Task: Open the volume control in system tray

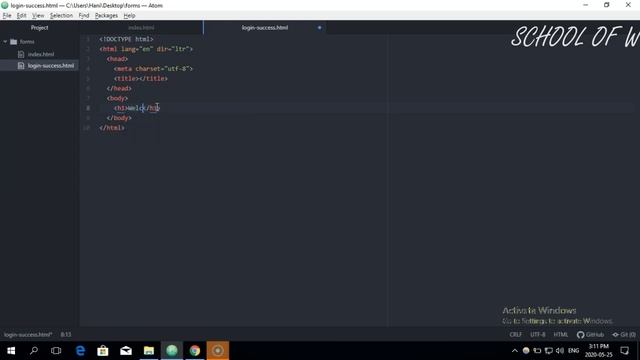Action: [x=560, y=351]
